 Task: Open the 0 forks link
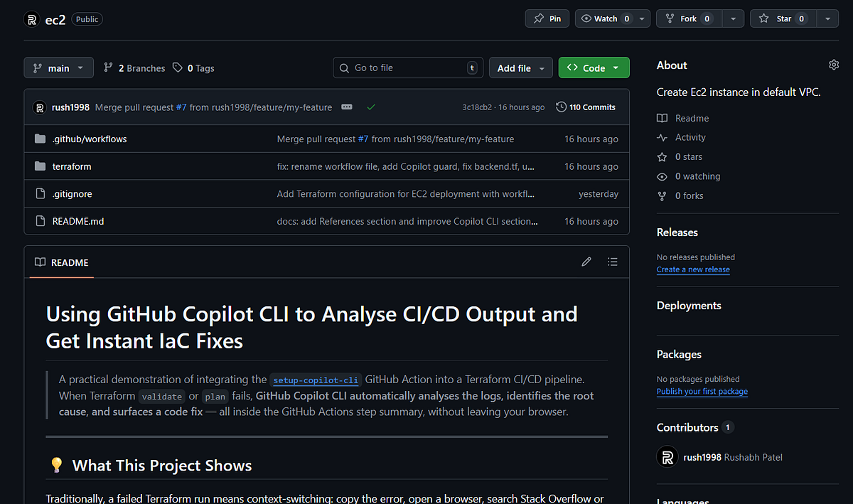[689, 195]
